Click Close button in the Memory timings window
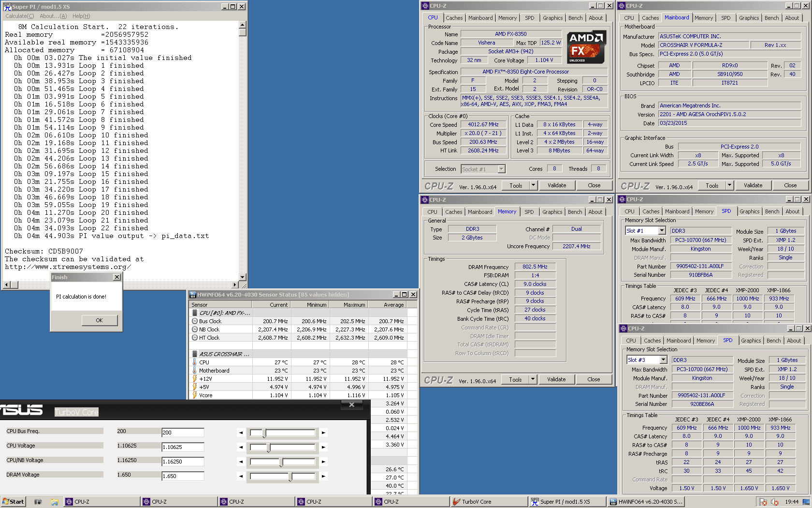The width and height of the screenshot is (812, 508). coord(594,379)
